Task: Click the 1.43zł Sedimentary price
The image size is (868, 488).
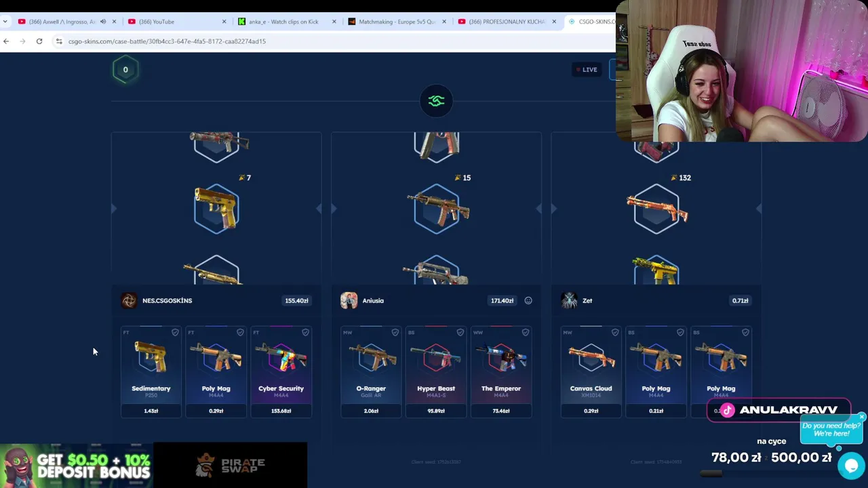Action: 151,411
